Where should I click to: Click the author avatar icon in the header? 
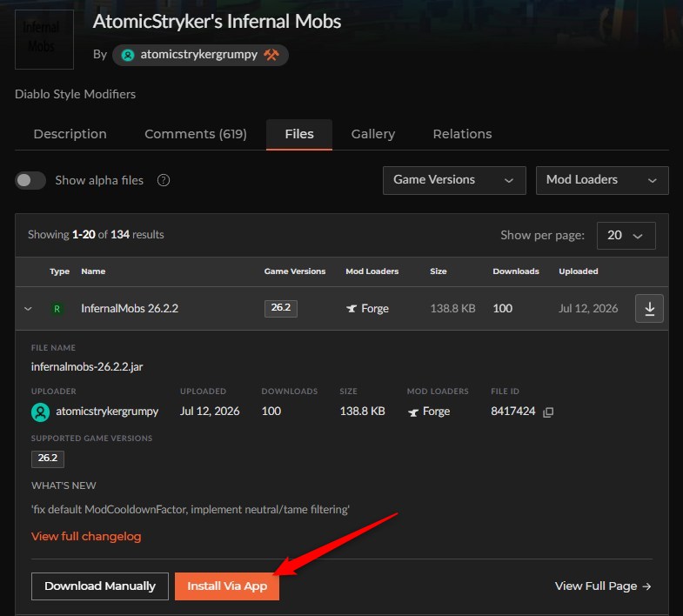128,55
